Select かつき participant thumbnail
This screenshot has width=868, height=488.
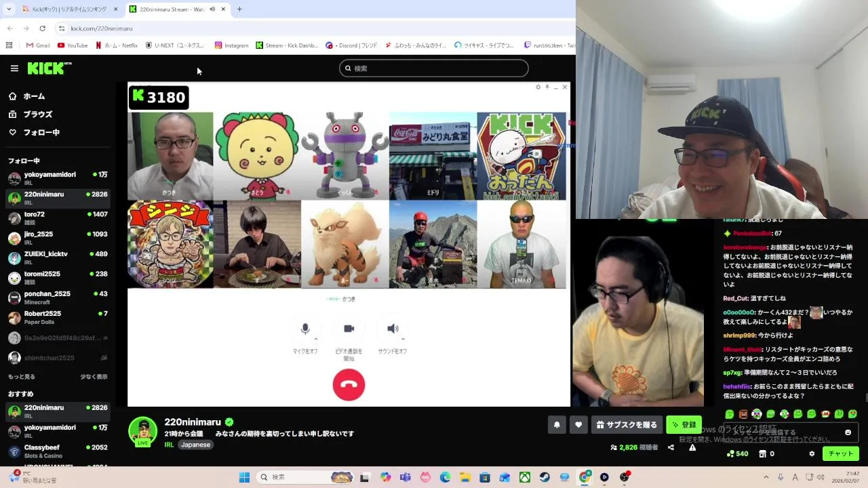click(170, 156)
